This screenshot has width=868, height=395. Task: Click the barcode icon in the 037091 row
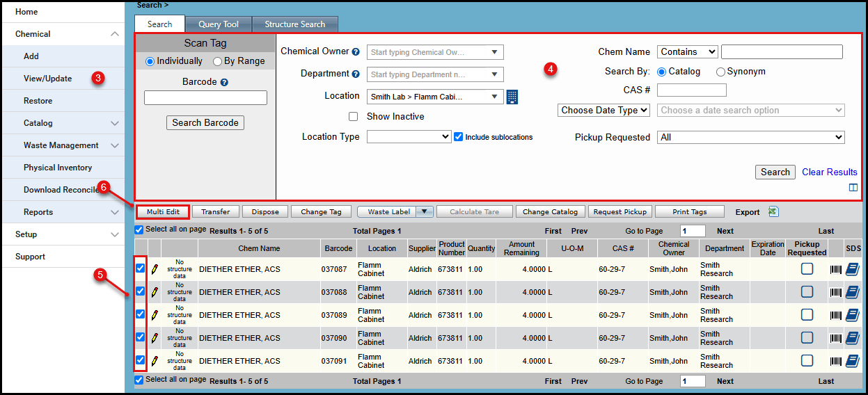[835, 361]
